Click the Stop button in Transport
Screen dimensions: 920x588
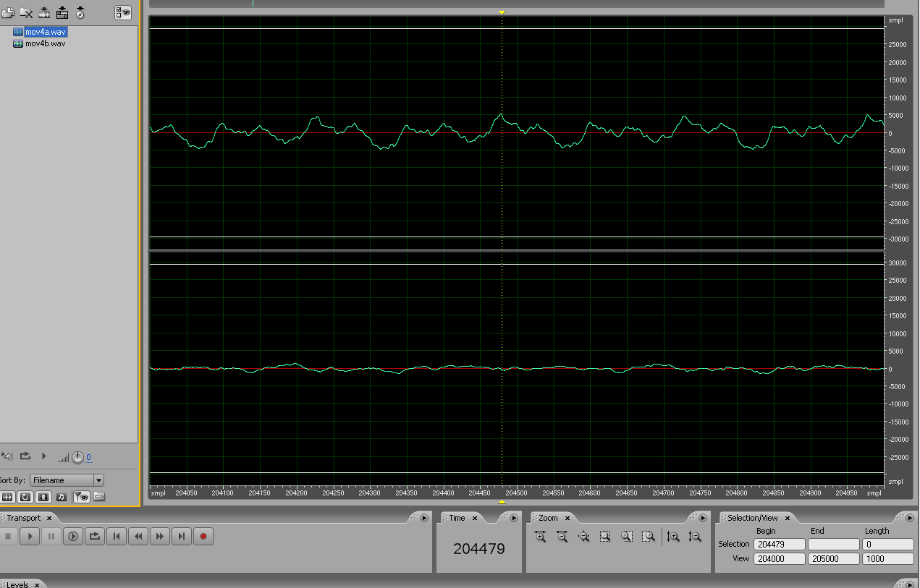click(x=8, y=537)
